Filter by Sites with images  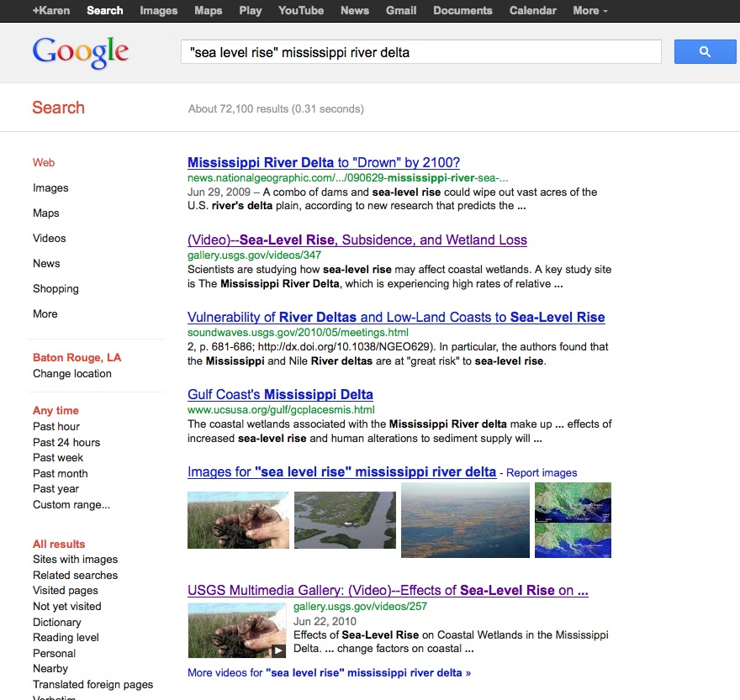(x=76, y=560)
